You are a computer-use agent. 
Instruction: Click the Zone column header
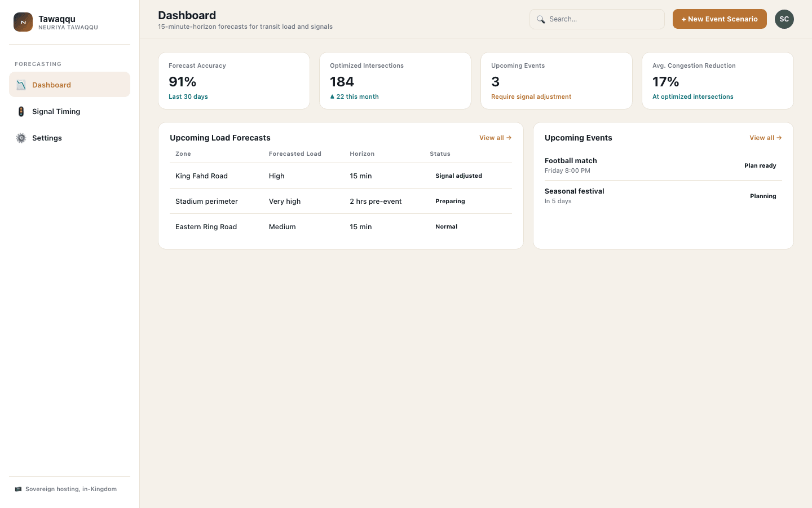[183, 154]
